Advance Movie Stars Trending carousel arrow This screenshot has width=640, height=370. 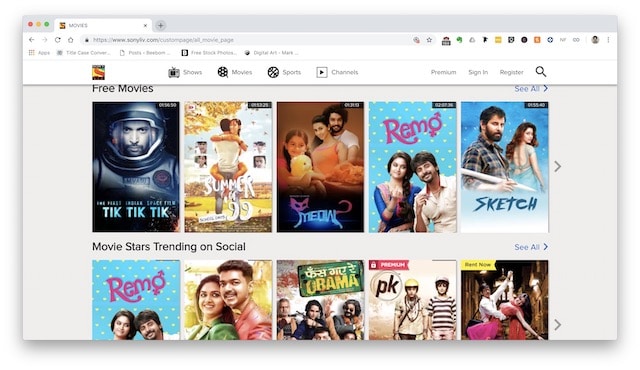pos(558,325)
